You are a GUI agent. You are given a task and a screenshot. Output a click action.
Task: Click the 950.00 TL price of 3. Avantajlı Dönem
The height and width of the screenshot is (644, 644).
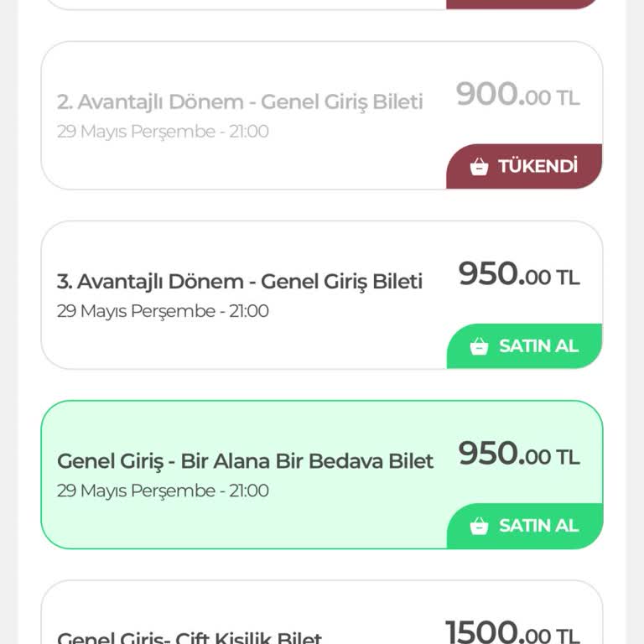coord(518,274)
